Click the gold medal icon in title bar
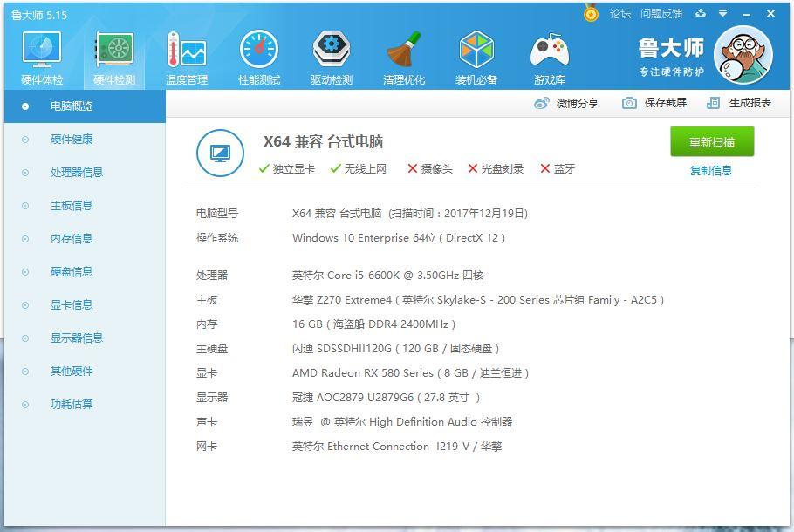Screen dimensions: 794x532 click(591, 13)
